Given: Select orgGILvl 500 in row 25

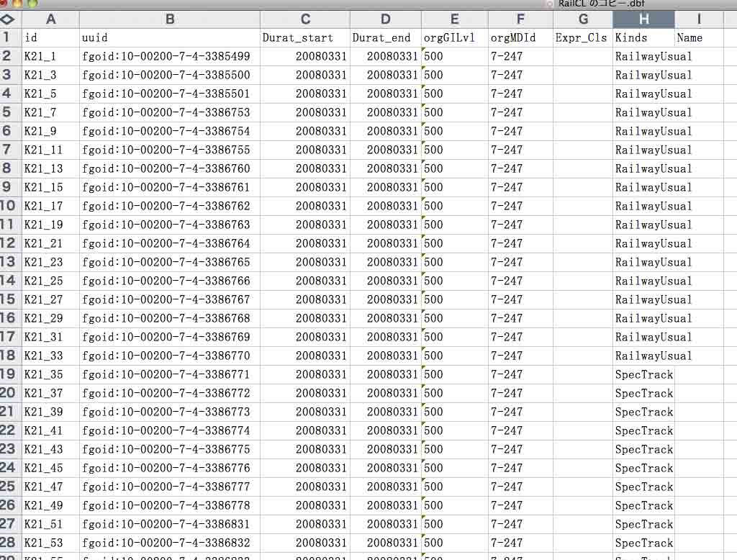Looking at the screenshot, I should tap(455, 487).
